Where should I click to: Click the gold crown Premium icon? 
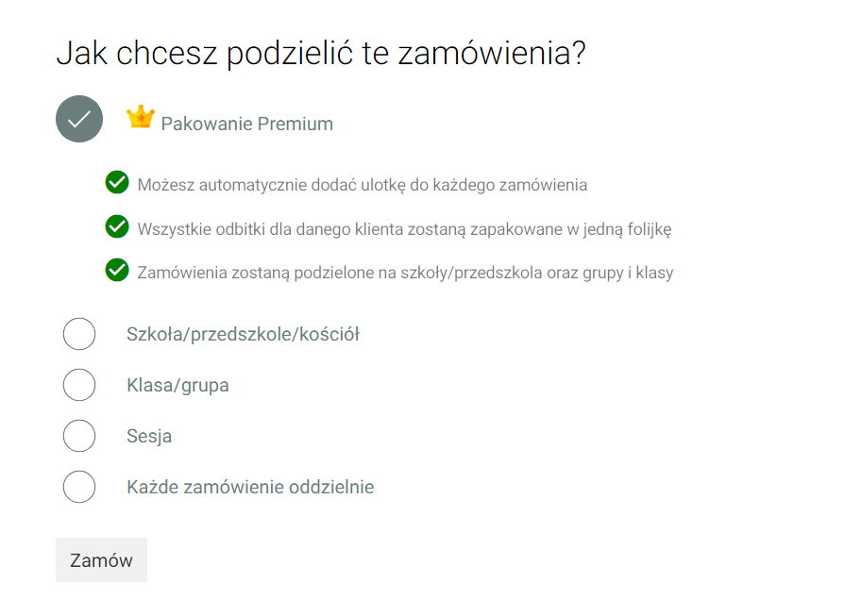140,117
